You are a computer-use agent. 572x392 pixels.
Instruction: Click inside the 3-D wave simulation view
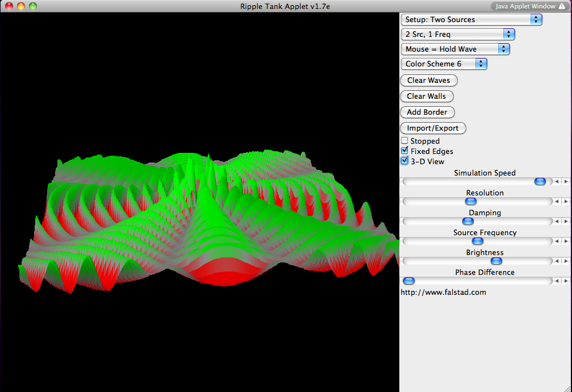click(x=199, y=199)
